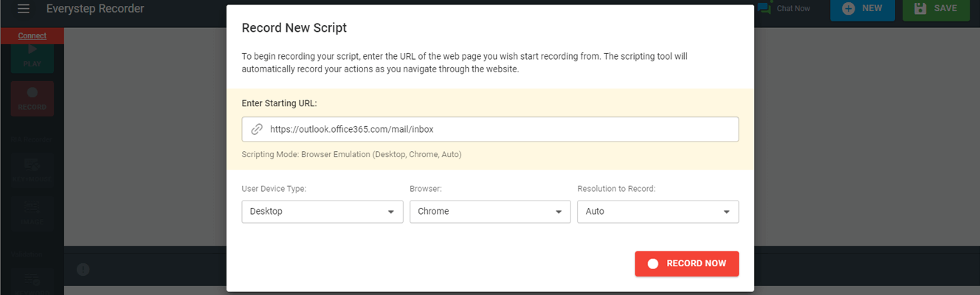
Task: Click the Auto resolution dropdown arrow
Action: [x=727, y=212]
